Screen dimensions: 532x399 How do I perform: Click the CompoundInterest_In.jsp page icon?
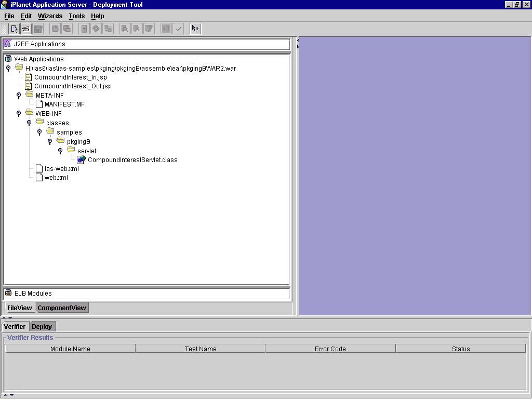[29, 77]
